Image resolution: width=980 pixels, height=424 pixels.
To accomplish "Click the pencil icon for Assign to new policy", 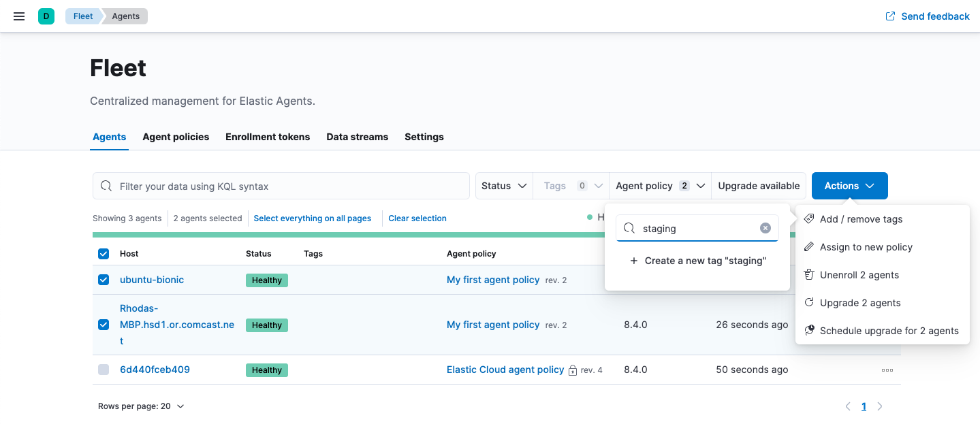I will click(809, 247).
